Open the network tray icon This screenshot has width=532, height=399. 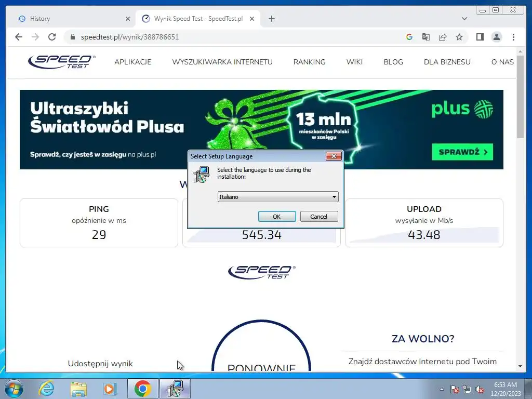(x=467, y=389)
